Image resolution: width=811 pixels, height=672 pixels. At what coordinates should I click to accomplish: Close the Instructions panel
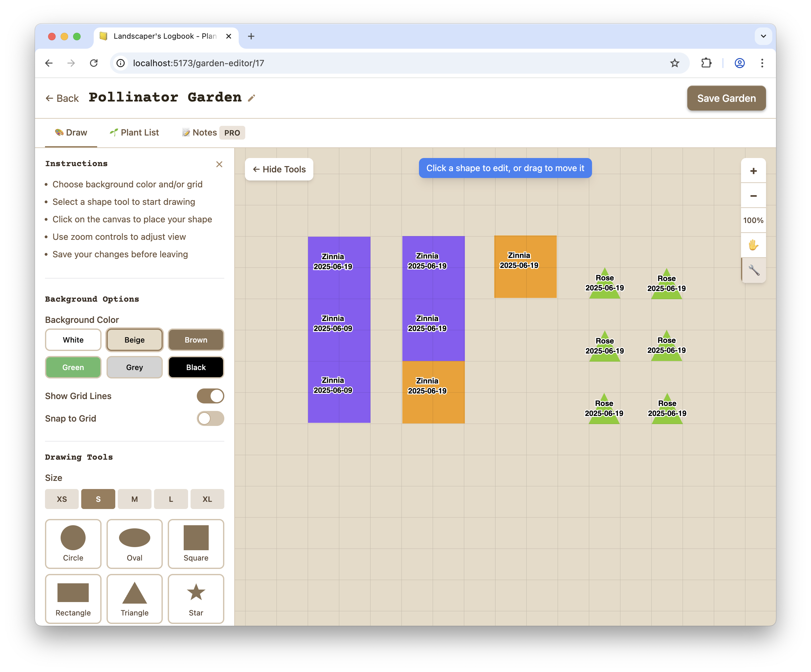point(219,165)
